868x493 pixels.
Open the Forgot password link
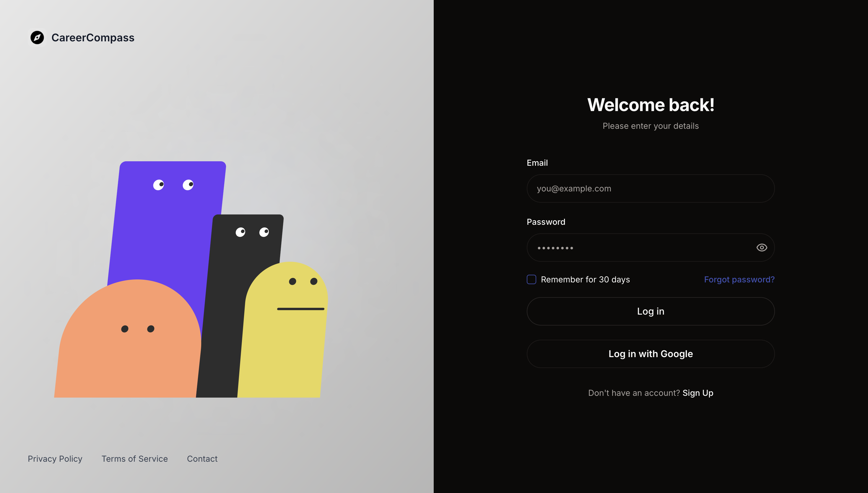[x=739, y=279]
